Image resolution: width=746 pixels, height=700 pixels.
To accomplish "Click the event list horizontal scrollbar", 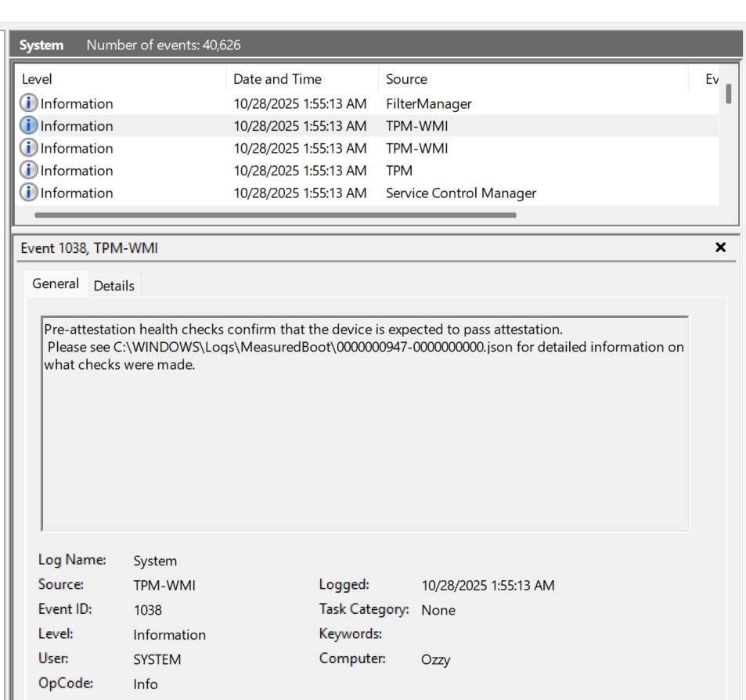I will 275,215.
